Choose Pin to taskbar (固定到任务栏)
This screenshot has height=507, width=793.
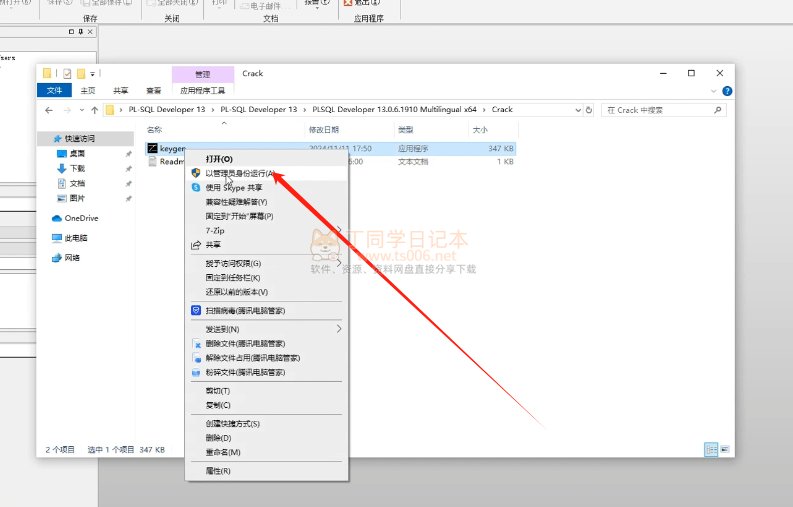(x=267, y=278)
